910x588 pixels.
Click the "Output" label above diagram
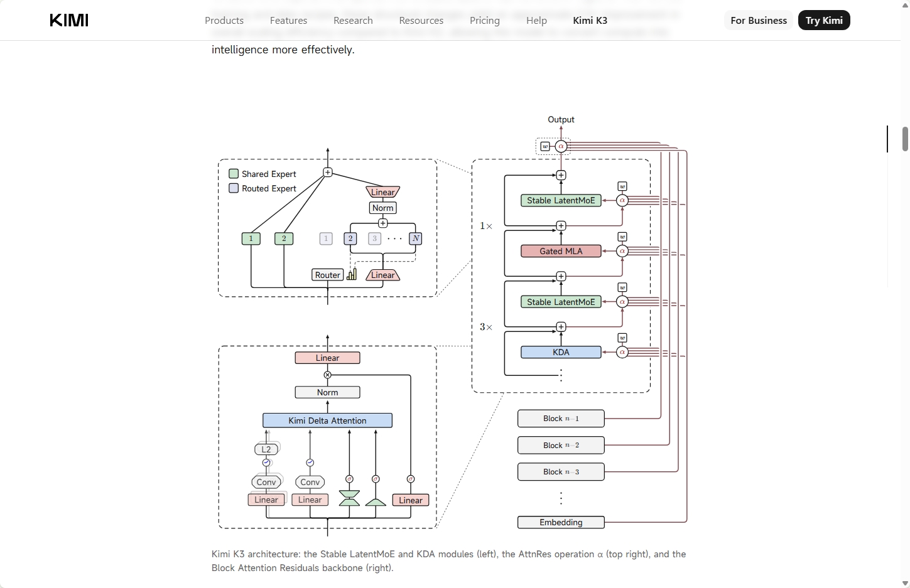(x=561, y=119)
